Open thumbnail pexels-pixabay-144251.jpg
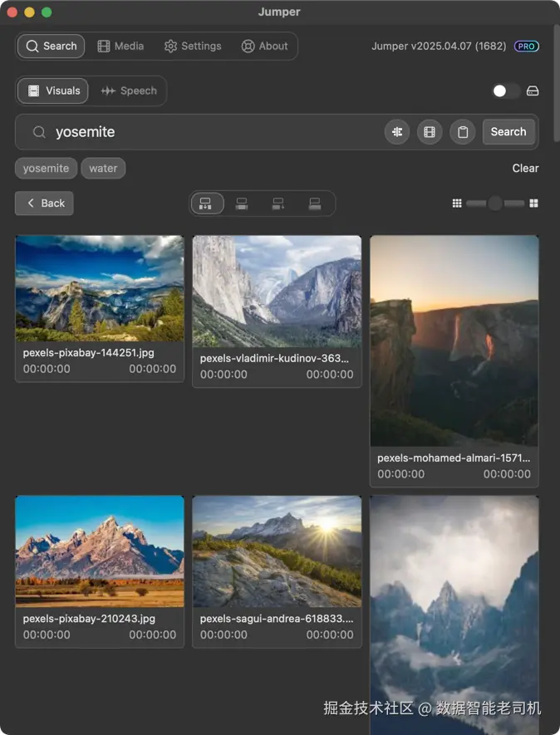 click(100, 289)
